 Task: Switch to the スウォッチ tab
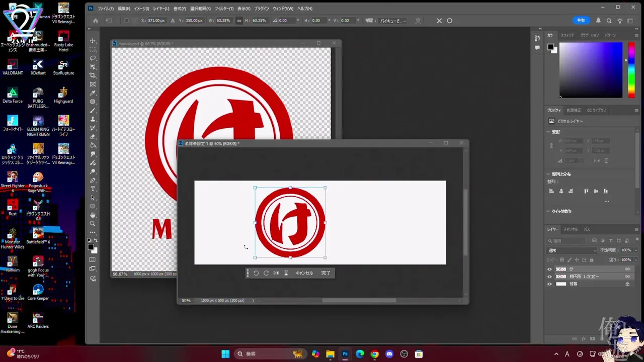click(568, 35)
